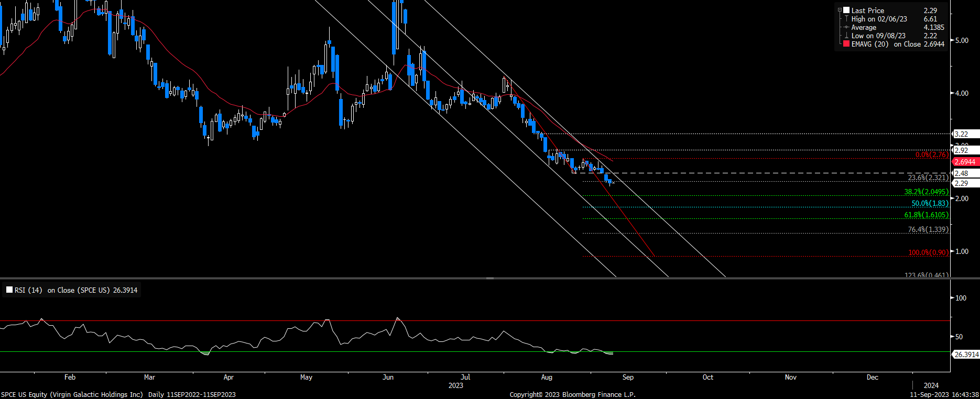Click the Sep label on time axis
This screenshot has width=980, height=399.
[628, 377]
